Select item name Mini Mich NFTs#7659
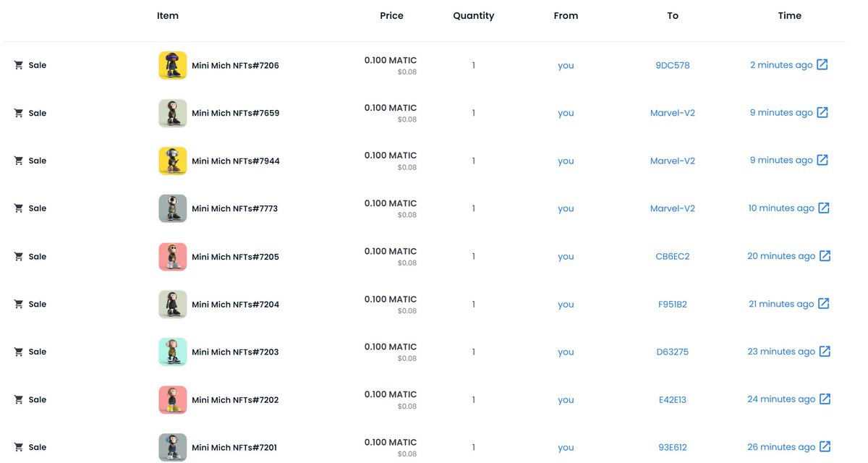868x463 pixels. click(235, 114)
